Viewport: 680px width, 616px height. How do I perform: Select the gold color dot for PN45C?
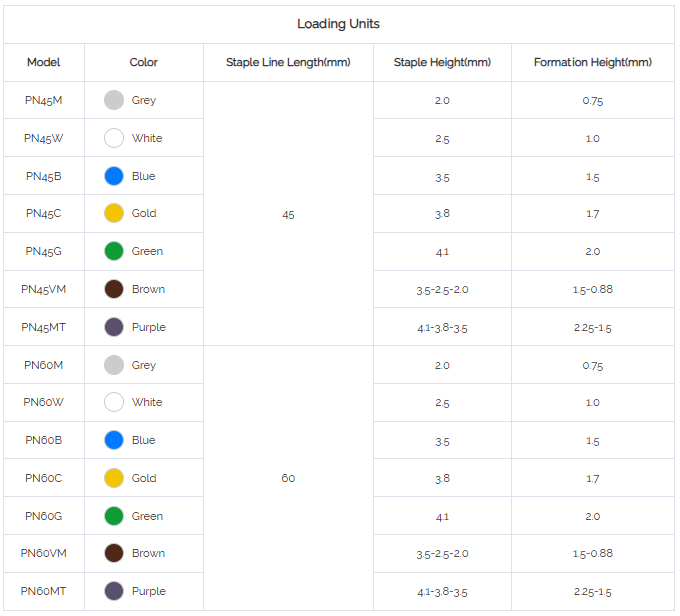[114, 213]
